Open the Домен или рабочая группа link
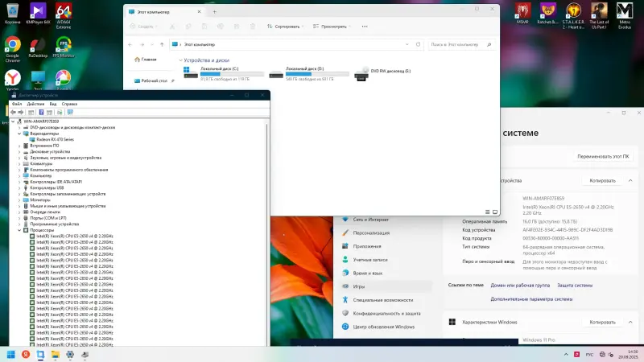 pyautogui.click(x=520, y=286)
